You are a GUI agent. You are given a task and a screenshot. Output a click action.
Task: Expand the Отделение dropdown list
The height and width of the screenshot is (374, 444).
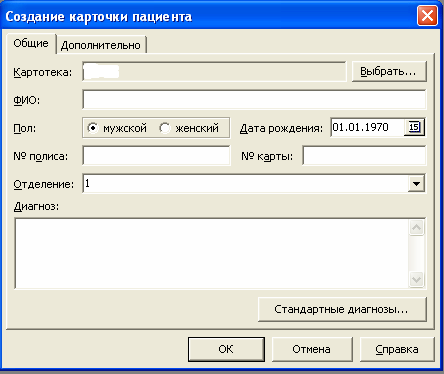coord(416,183)
